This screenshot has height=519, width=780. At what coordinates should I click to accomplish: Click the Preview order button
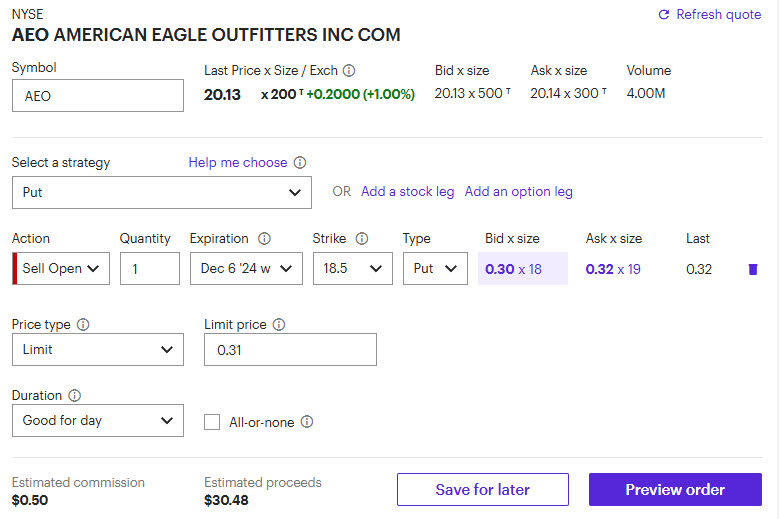[x=675, y=490]
